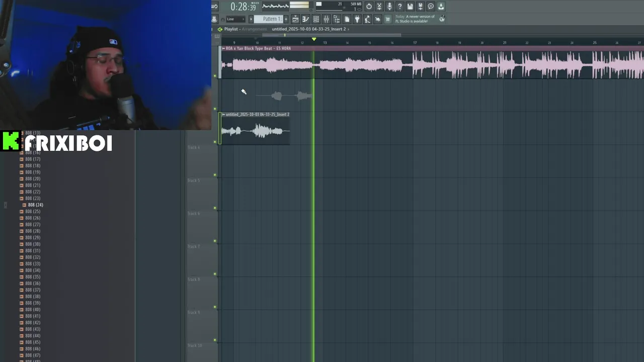Click the loop recording icon at top-left

tap(215, 7)
